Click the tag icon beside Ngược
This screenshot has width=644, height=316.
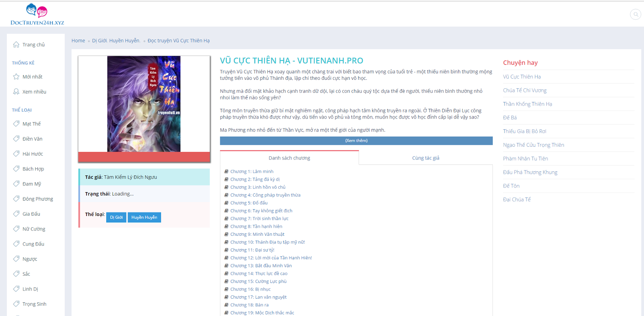click(x=16, y=258)
